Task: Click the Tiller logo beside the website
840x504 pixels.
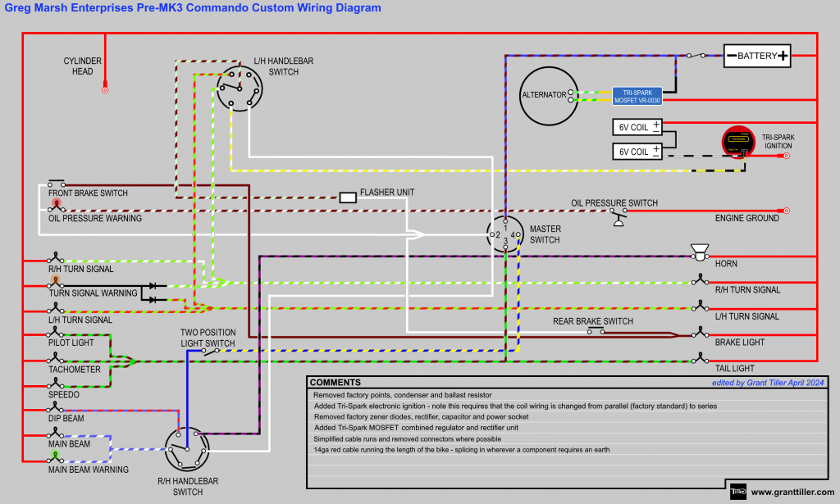Action: [x=737, y=492]
